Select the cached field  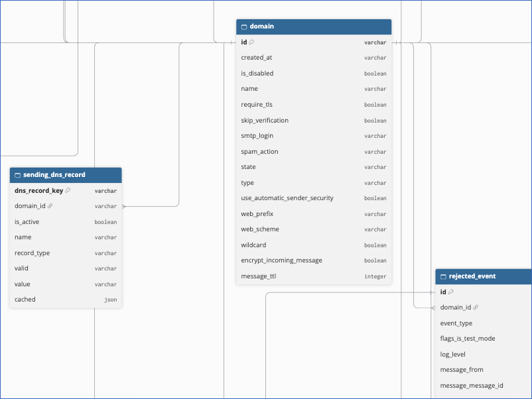click(x=66, y=300)
